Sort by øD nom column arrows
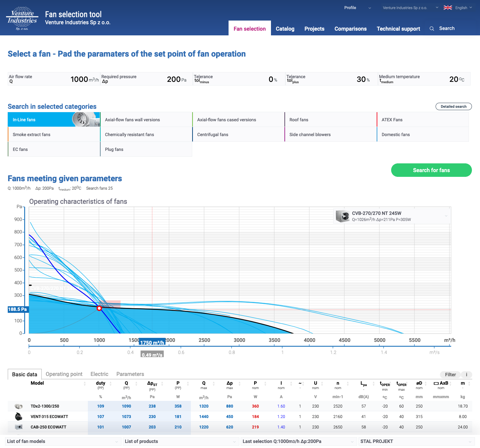This screenshot has height=448, width=480. (x=426, y=384)
